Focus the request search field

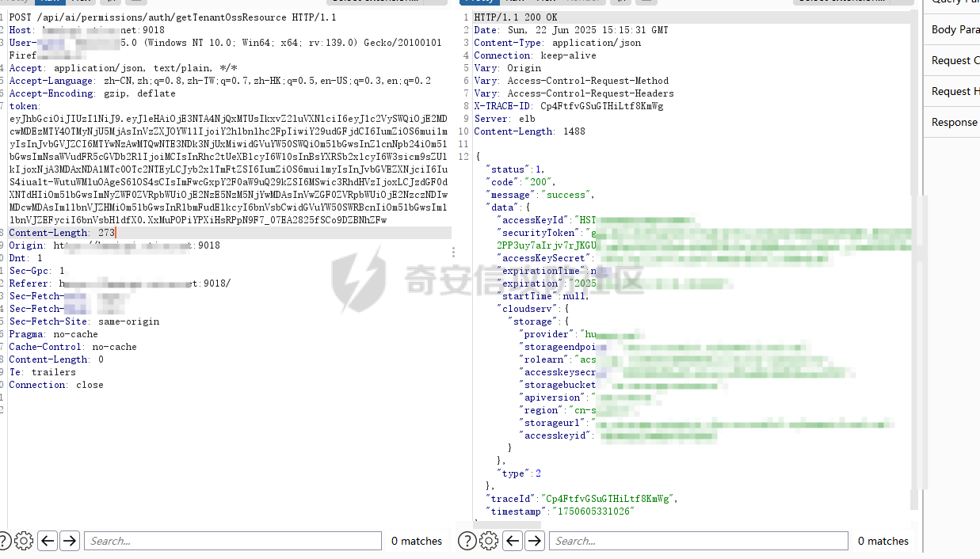click(233, 541)
